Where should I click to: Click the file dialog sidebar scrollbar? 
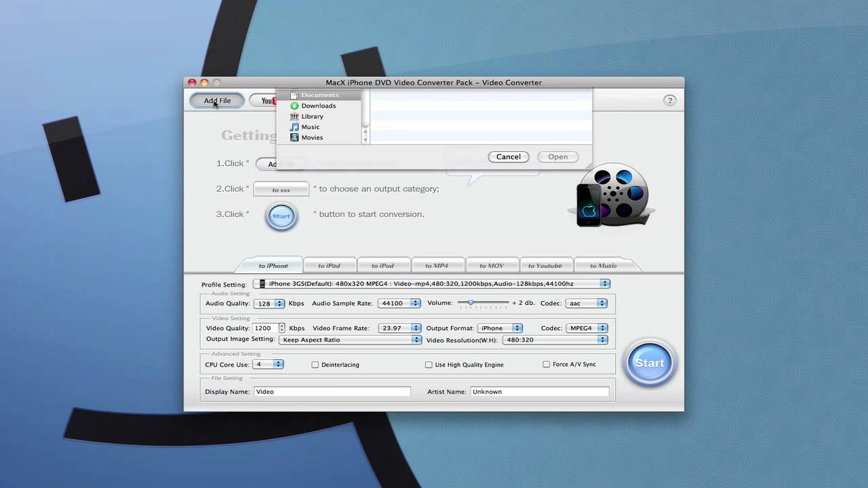[366, 116]
